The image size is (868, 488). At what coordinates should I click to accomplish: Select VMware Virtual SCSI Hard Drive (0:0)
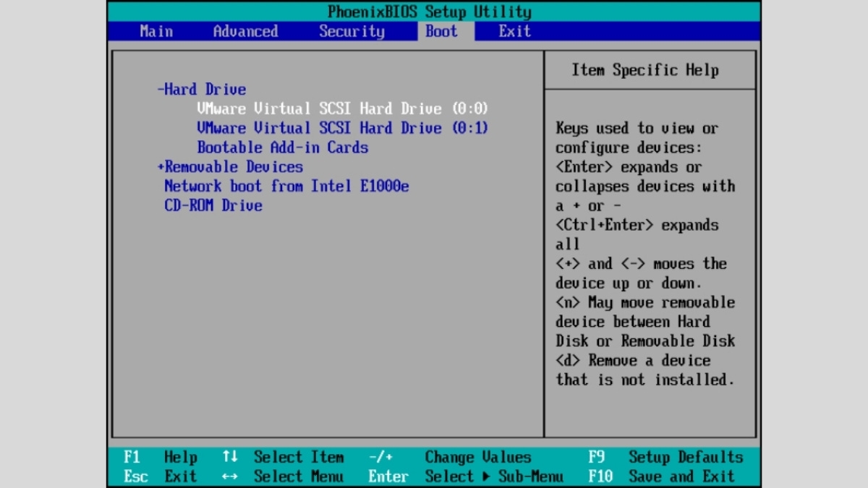click(343, 109)
